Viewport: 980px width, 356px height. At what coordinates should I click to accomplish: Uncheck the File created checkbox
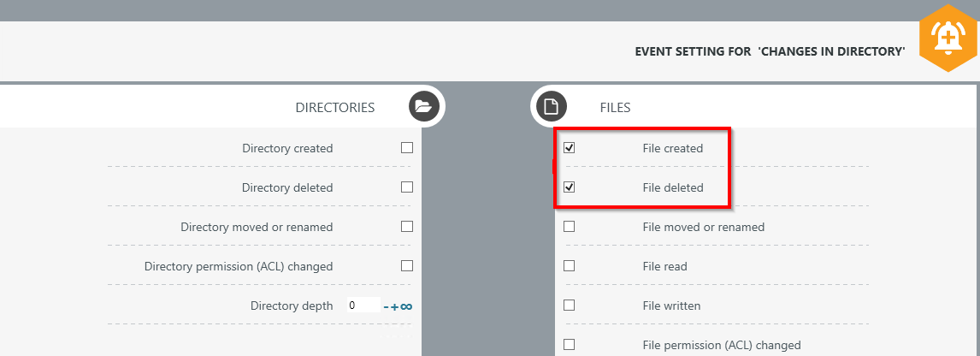click(570, 148)
